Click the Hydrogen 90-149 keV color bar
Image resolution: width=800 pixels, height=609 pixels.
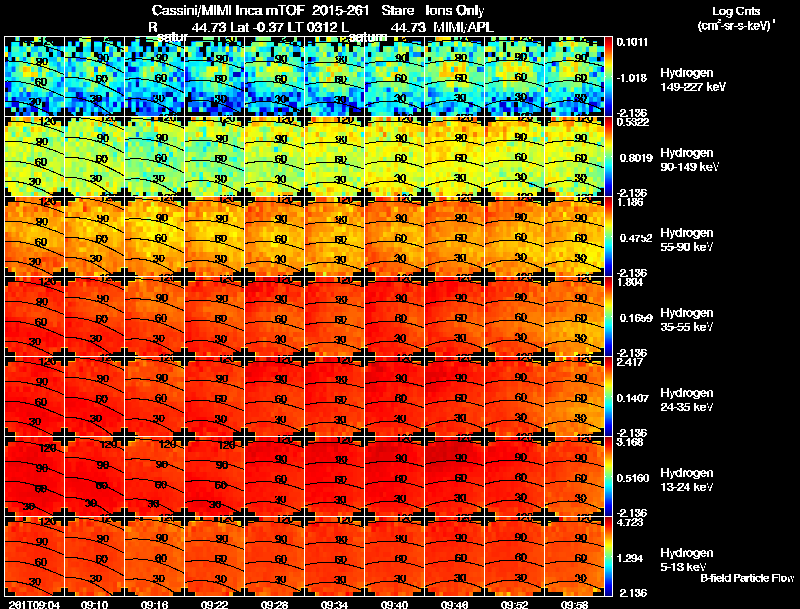click(x=608, y=157)
